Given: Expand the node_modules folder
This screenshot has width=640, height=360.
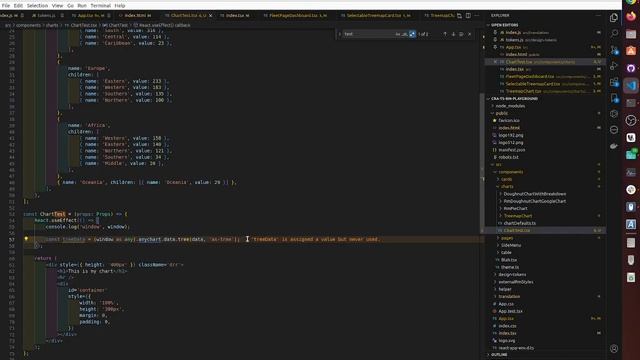Looking at the screenshot, I should 510,106.
